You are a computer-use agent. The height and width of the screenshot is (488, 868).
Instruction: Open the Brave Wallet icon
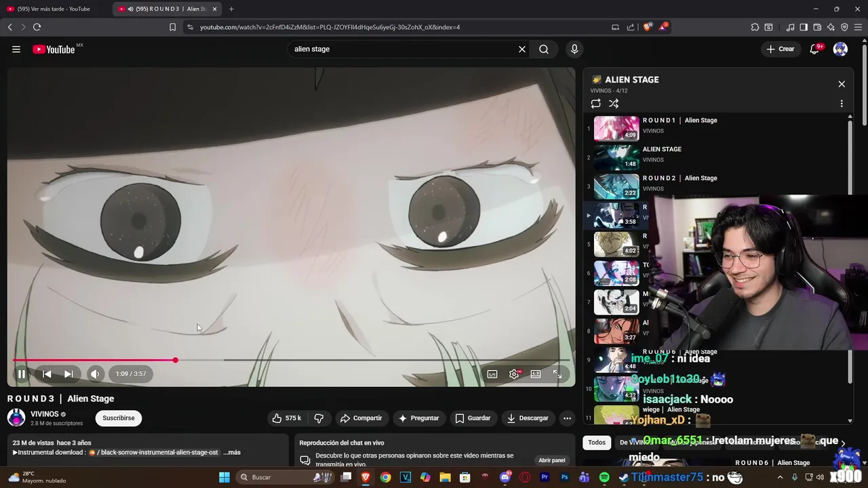pos(817,27)
